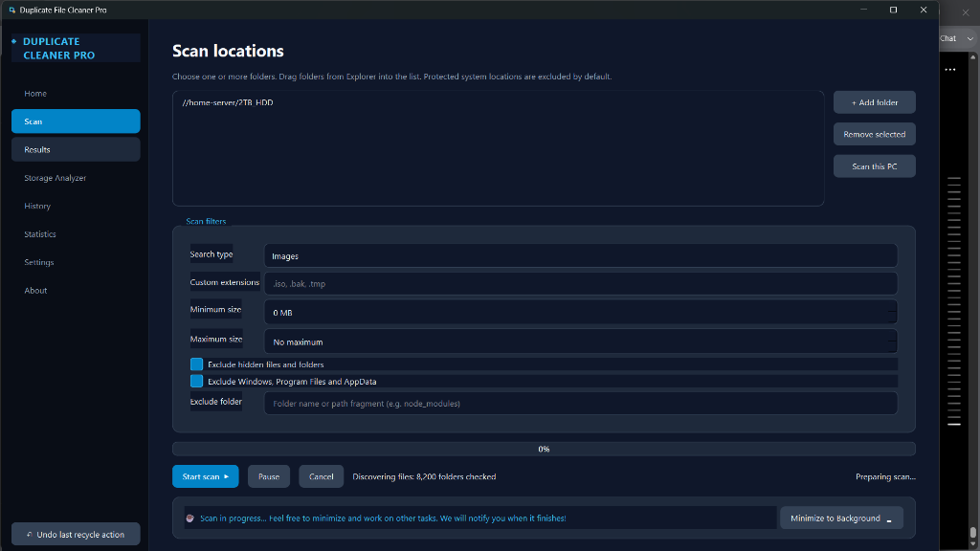This screenshot has height=551, width=980.
Task: Click Remove selected button
Action: (x=875, y=134)
